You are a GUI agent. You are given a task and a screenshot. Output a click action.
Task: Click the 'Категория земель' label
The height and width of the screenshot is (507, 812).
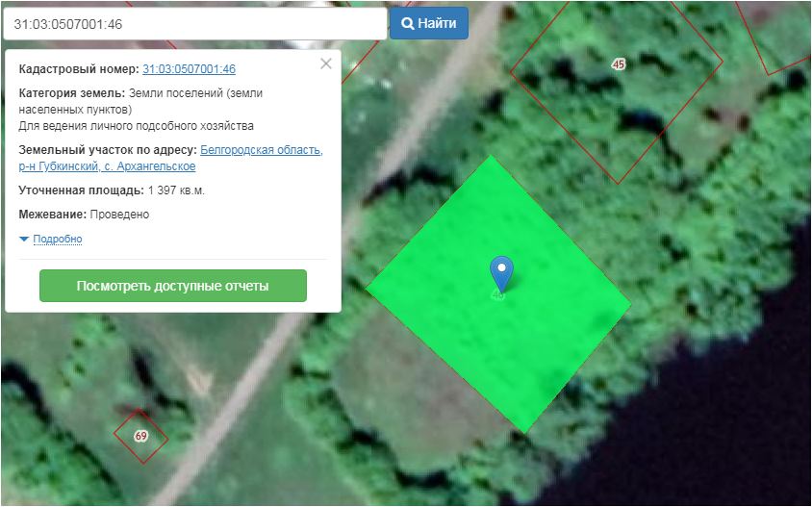point(72,93)
